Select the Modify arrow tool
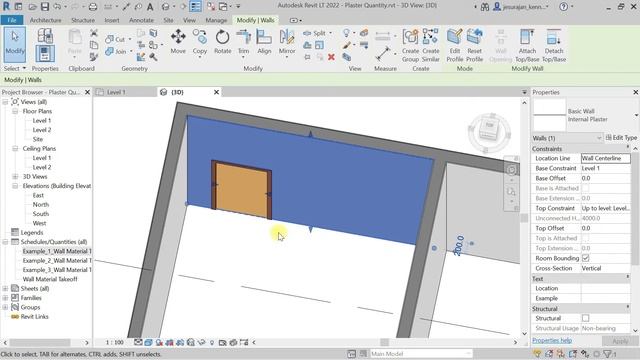 15,44
